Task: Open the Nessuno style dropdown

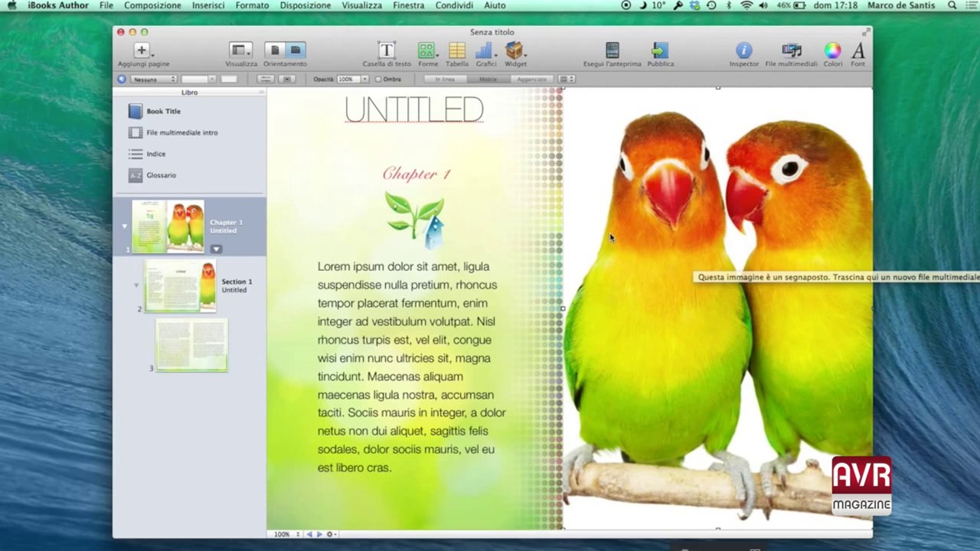Action: (x=153, y=79)
